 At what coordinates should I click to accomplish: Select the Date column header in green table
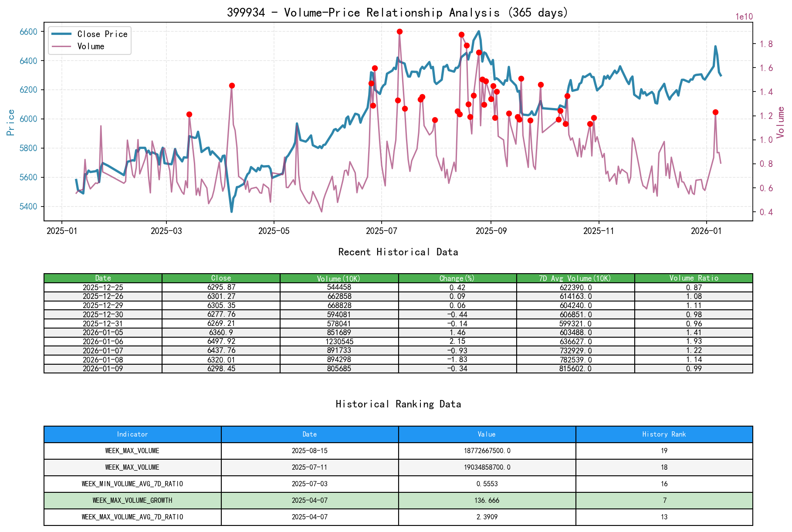[103, 278]
